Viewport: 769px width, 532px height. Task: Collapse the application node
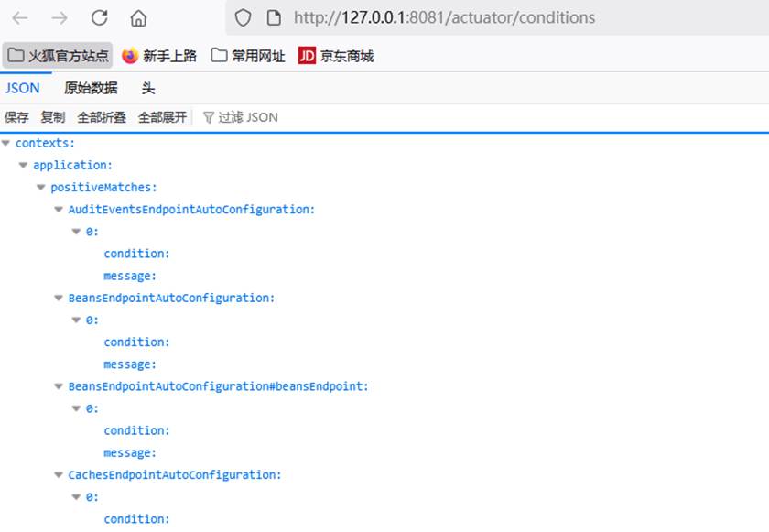(x=24, y=165)
